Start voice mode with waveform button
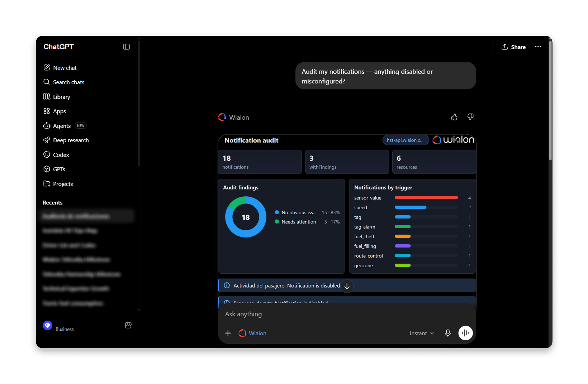Screen dimensions: 588x384 click(465, 333)
